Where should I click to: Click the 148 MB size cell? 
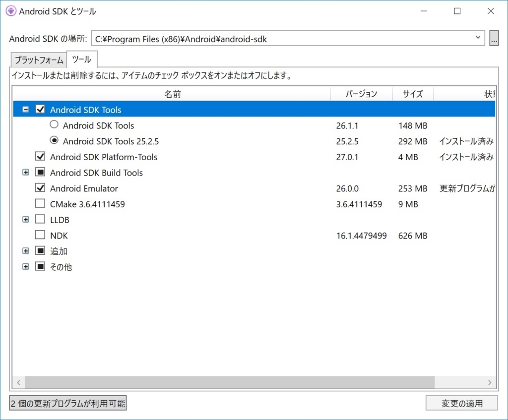[x=413, y=125]
